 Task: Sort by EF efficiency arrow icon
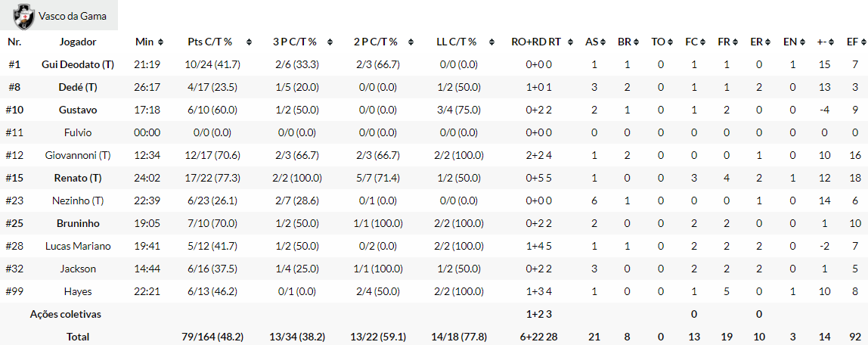[862, 42]
